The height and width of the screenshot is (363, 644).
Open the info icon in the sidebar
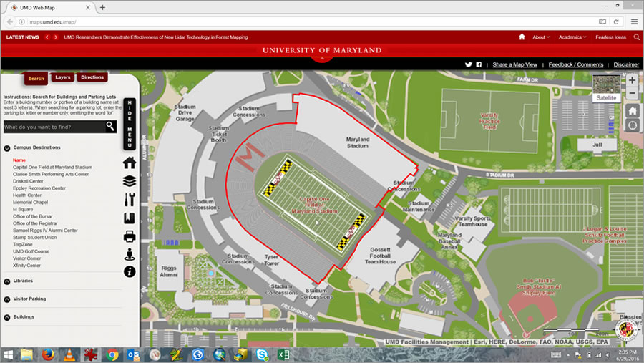pyautogui.click(x=130, y=271)
